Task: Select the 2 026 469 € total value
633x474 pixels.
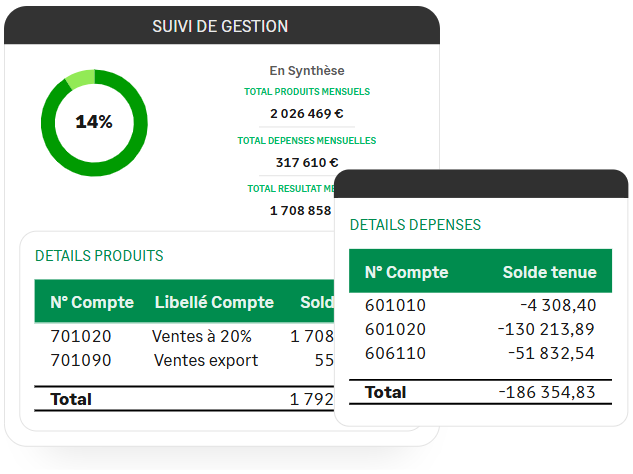Action: point(307,113)
